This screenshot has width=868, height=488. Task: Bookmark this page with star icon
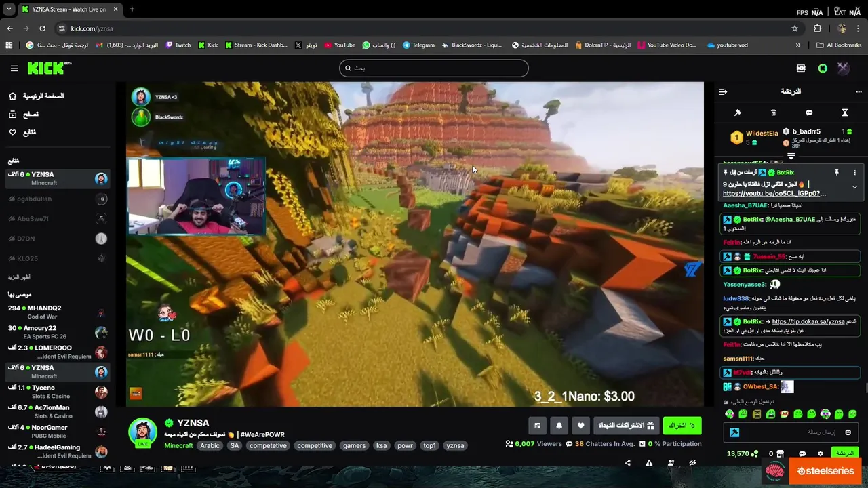[795, 28]
